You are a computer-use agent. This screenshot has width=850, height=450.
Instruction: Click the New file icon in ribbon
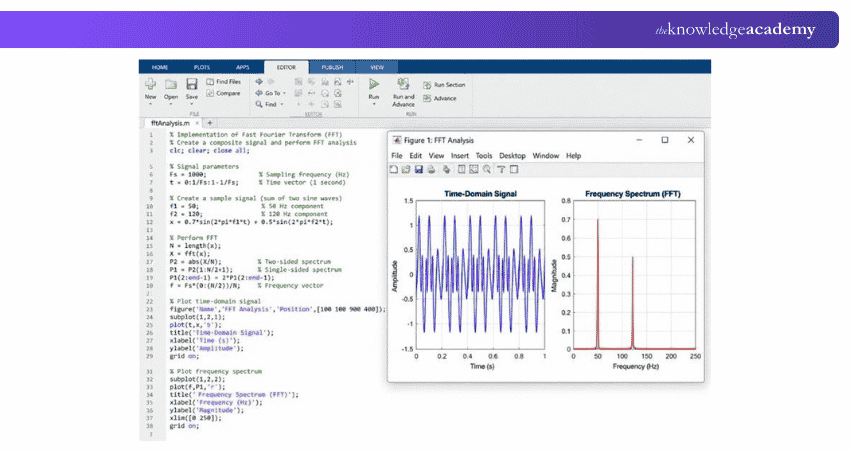[x=150, y=84]
